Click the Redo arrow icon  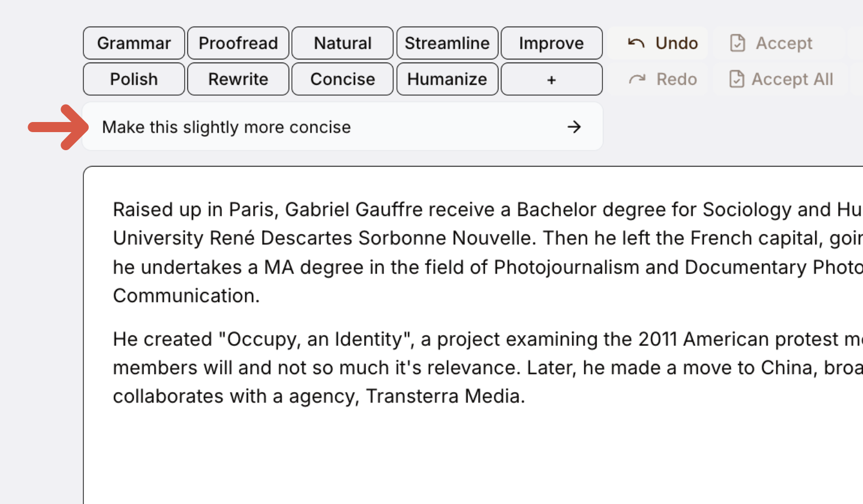pyautogui.click(x=637, y=79)
